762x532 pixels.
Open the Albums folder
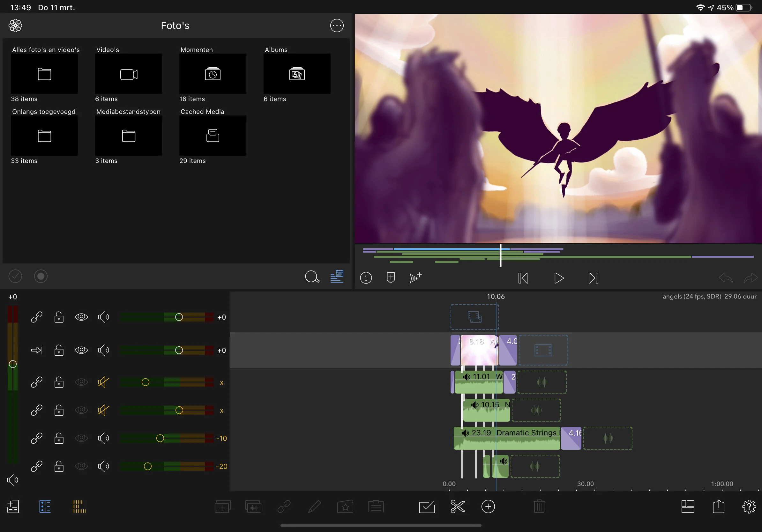click(297, 74)
